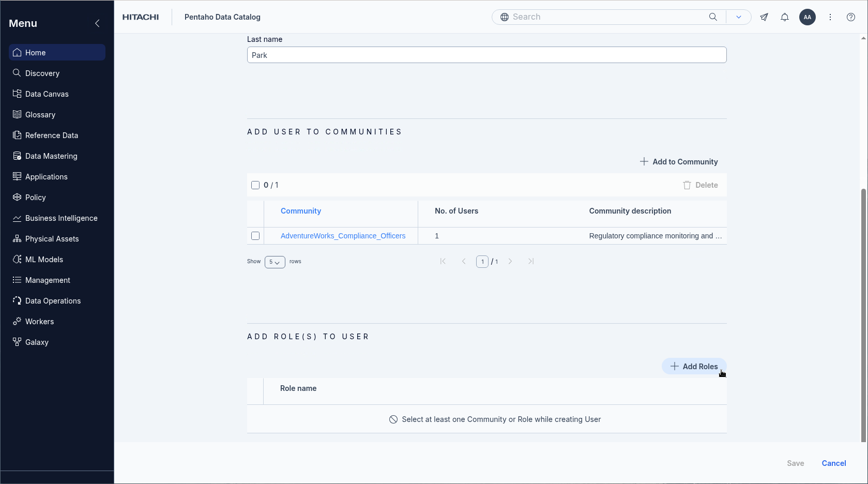This screenshot has width=868, height=484.
Task: Go to Glossary in sidebar menu
Action: click(x=40, y=115)
